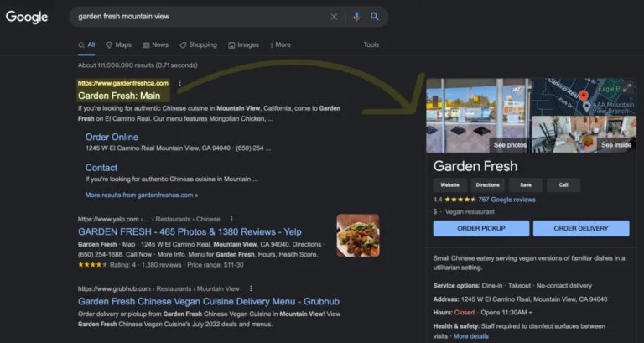Click the address 1245 W El Camino Real text

tap(534, 299)
